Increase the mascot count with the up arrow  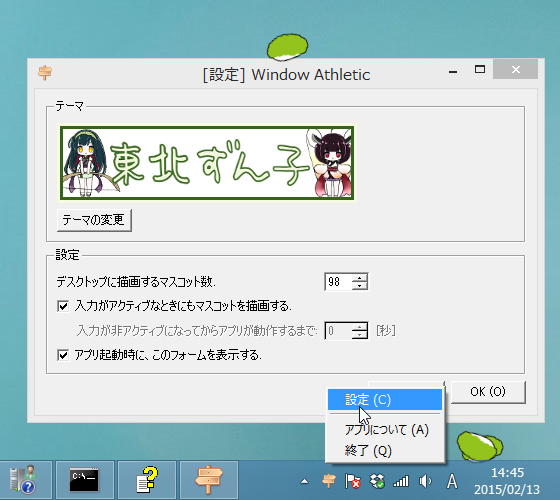click(360, 278)
